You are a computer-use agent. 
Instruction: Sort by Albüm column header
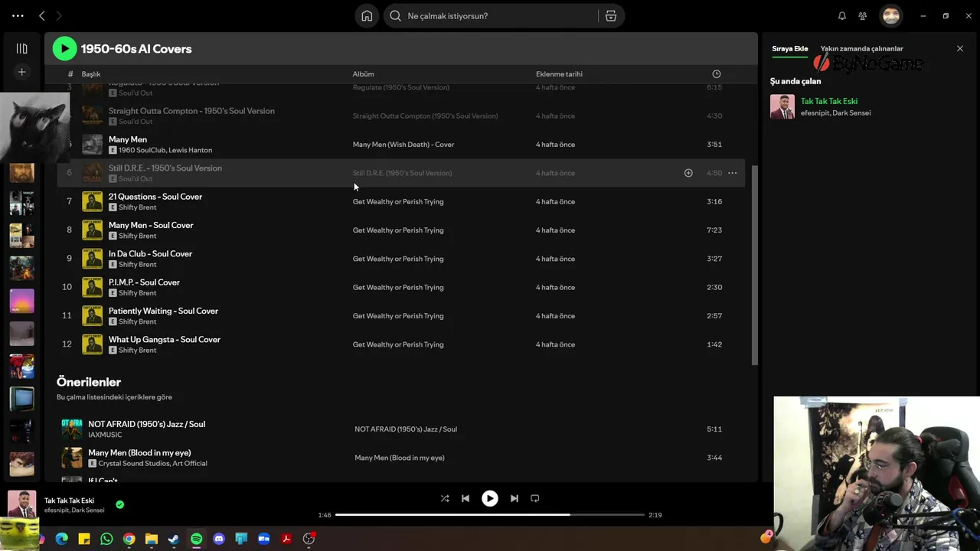click(363, 74)
